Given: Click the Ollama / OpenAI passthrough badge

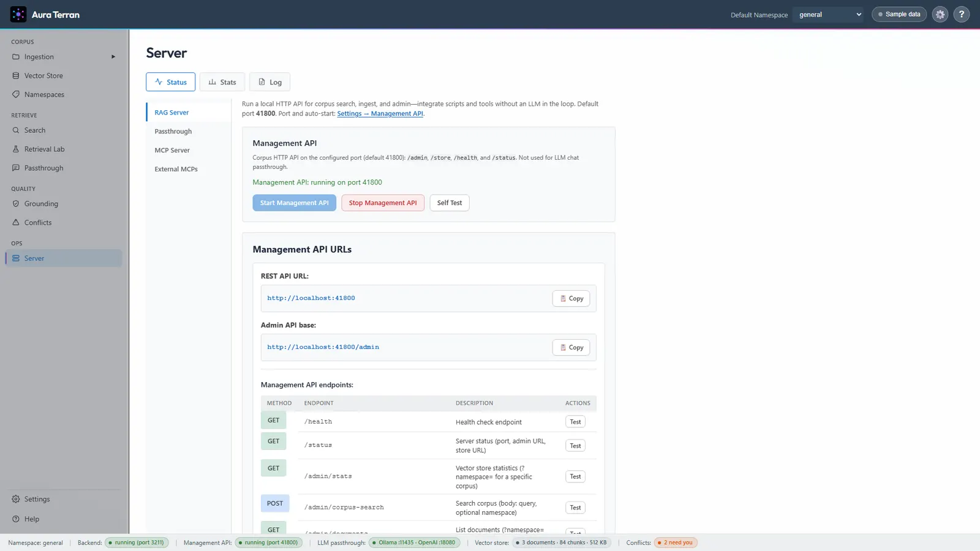Looking at the screenshot, I should pyautogui.click(x=415, y=542).
